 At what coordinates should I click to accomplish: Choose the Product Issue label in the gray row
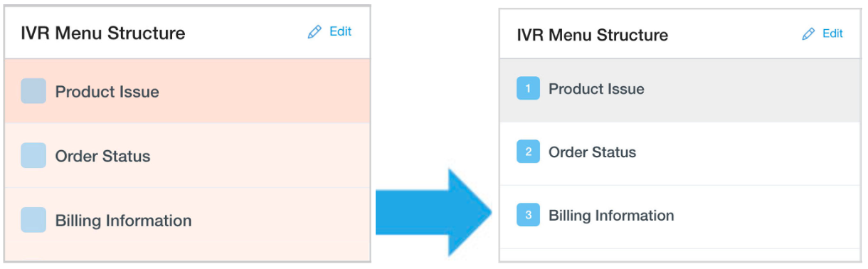[596, 89]
